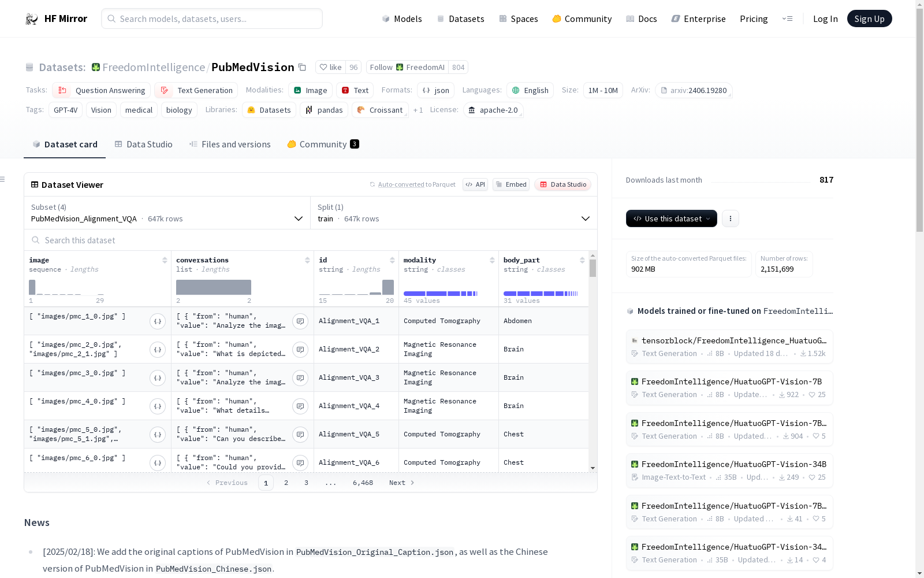The width and height of the screenshot is (924, 578).
Task: Sort the modality column
Action: (x=492, y=260)
